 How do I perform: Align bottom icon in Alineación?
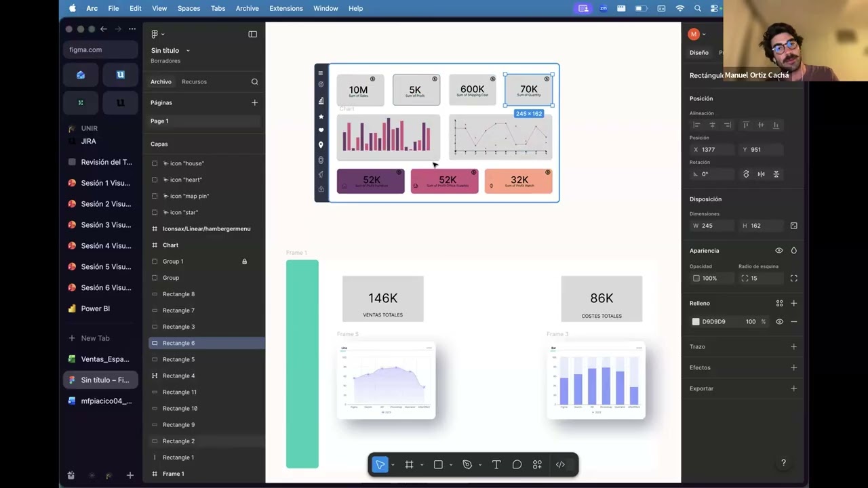tap(776, 125)
